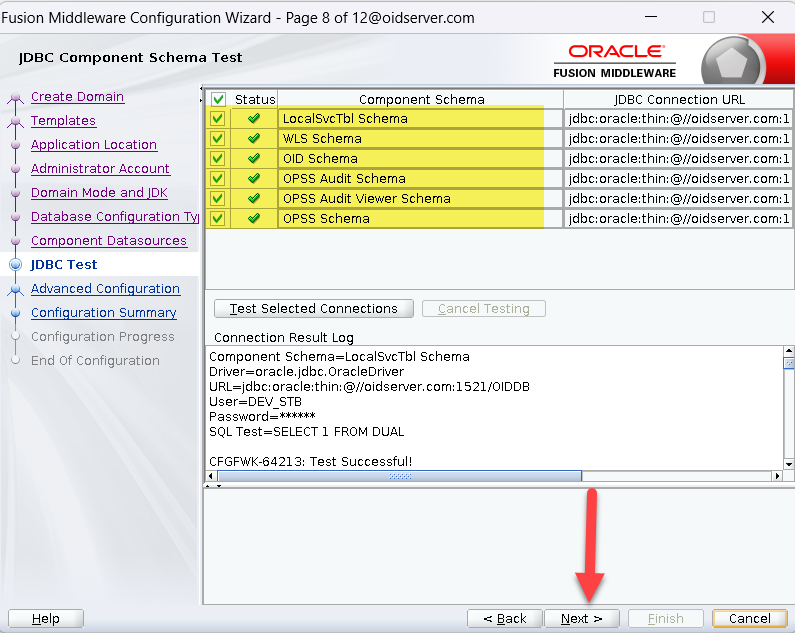Click the log line starting with 'URL=jdbc:oracle:thin'
Screen dimensions: 795x633
pos(369,386)
